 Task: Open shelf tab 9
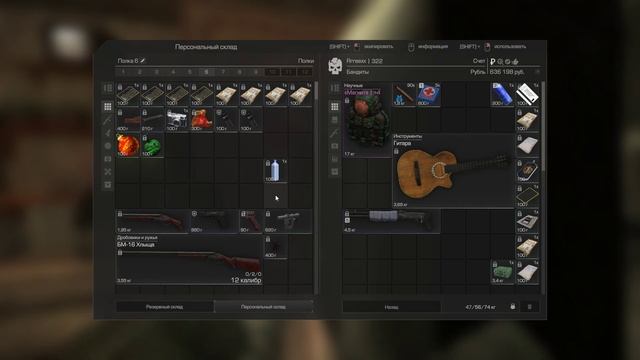(256, 72)
